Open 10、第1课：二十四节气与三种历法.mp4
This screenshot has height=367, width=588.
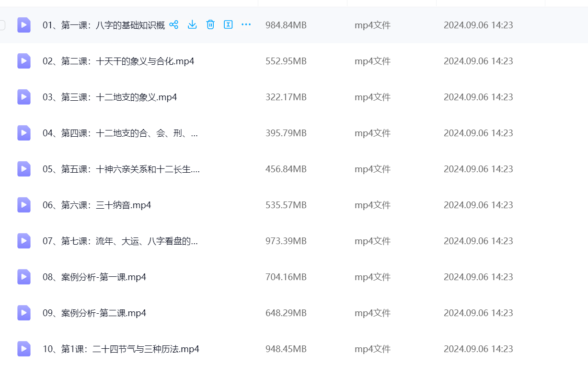(x=121, y=349)
